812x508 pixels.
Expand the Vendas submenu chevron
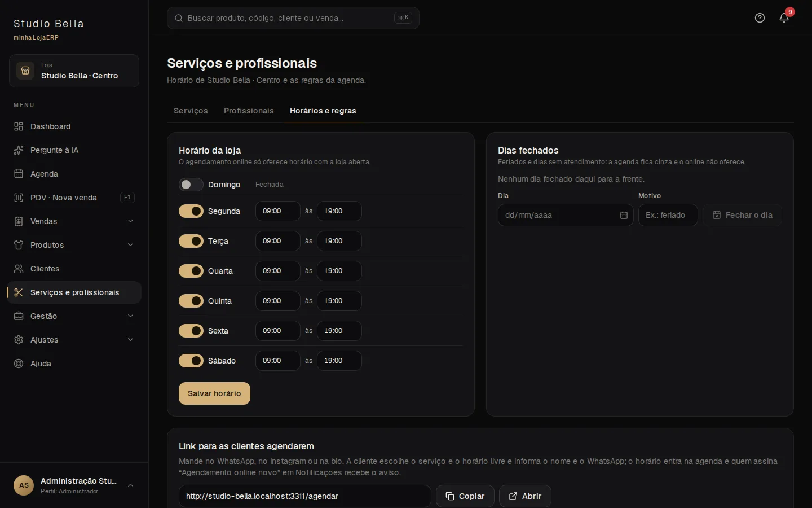point(131,221)
